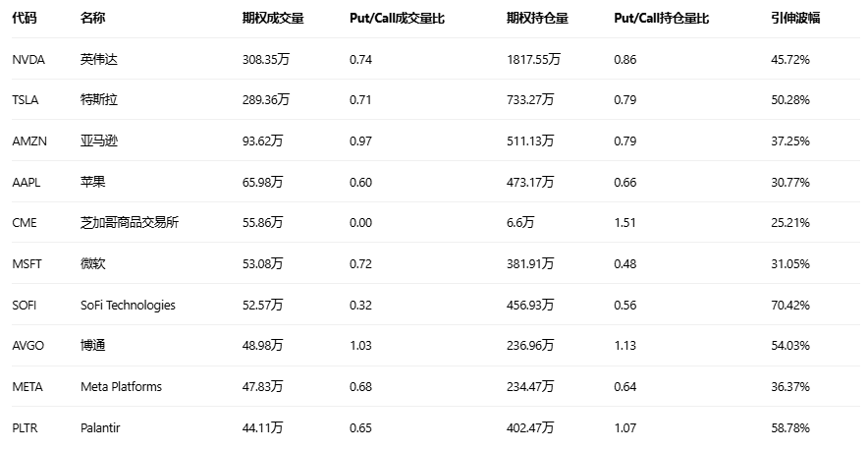Screen dimensions: 868x450
Task: Click the 微软 stock name
Action: pos(92,263)
